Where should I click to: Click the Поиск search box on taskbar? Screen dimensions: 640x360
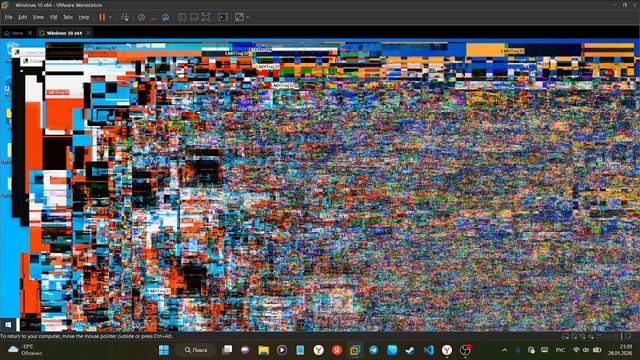point(196,350)
